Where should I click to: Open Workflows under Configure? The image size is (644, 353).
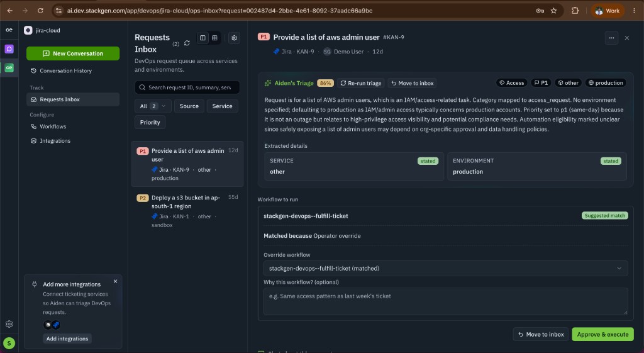click(x=53, y=126)
